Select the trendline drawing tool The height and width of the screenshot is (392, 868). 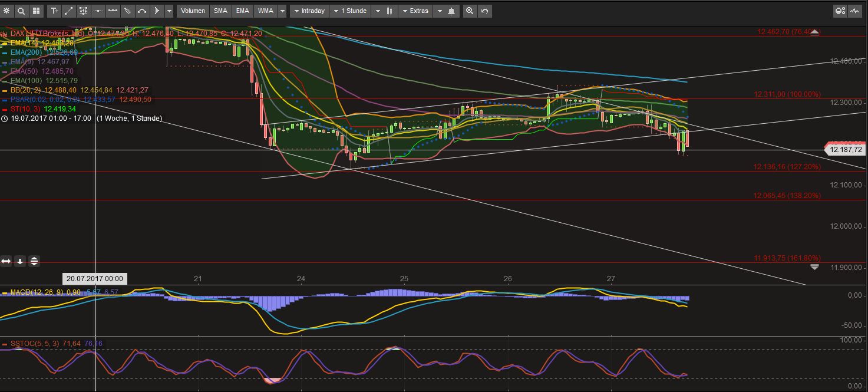pos(68,11)
